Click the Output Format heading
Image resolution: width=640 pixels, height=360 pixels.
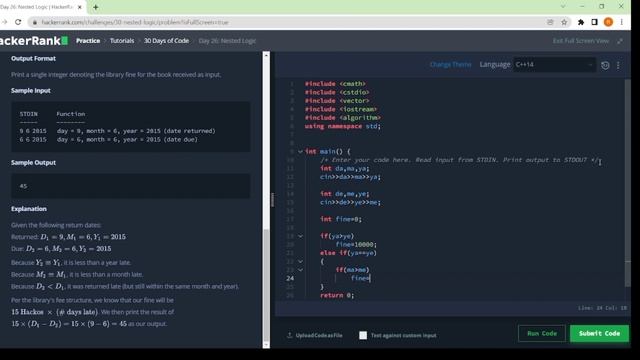pos(33,58)
